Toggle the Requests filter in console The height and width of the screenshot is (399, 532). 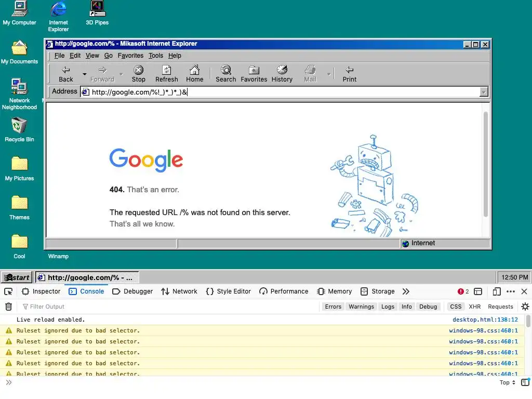500,307
